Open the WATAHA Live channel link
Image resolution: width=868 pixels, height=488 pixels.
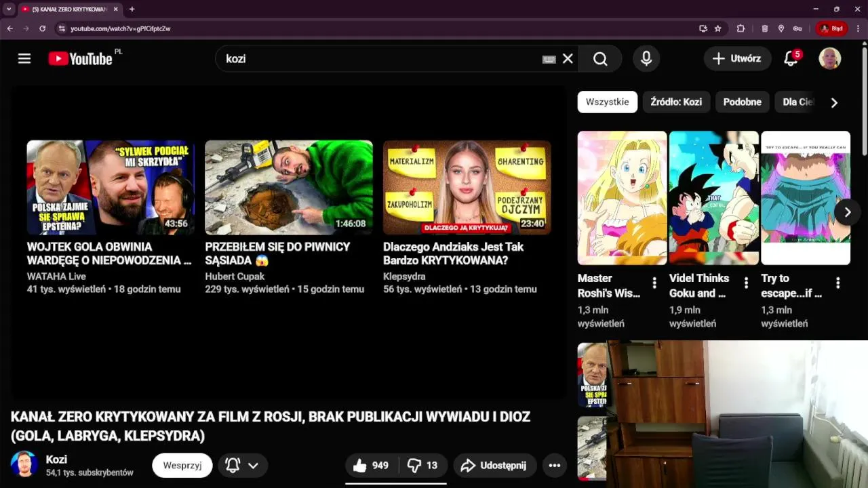coord(56,277)
